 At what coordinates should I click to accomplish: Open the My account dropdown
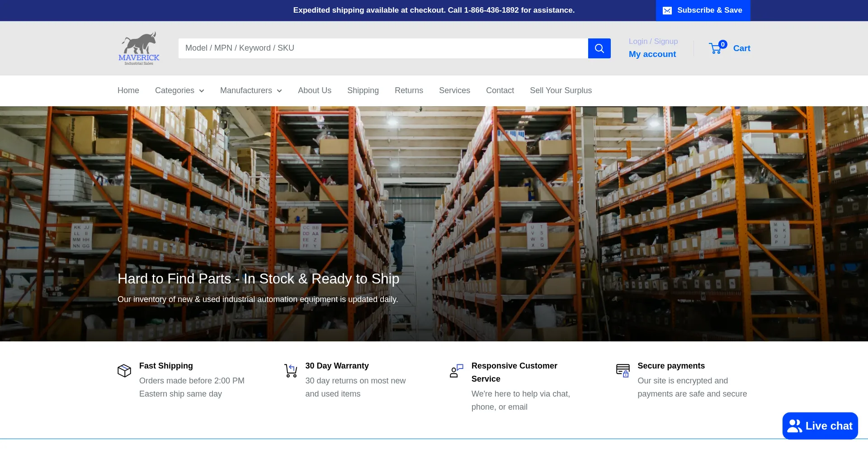pos(652,54)
